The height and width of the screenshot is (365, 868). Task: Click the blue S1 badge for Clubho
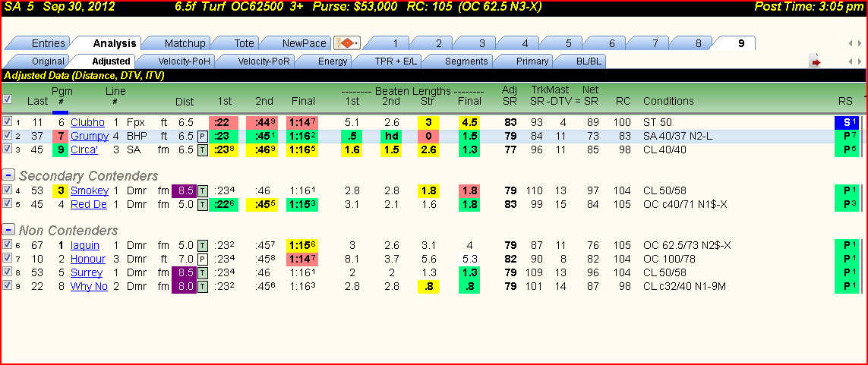tap(847, 122)
